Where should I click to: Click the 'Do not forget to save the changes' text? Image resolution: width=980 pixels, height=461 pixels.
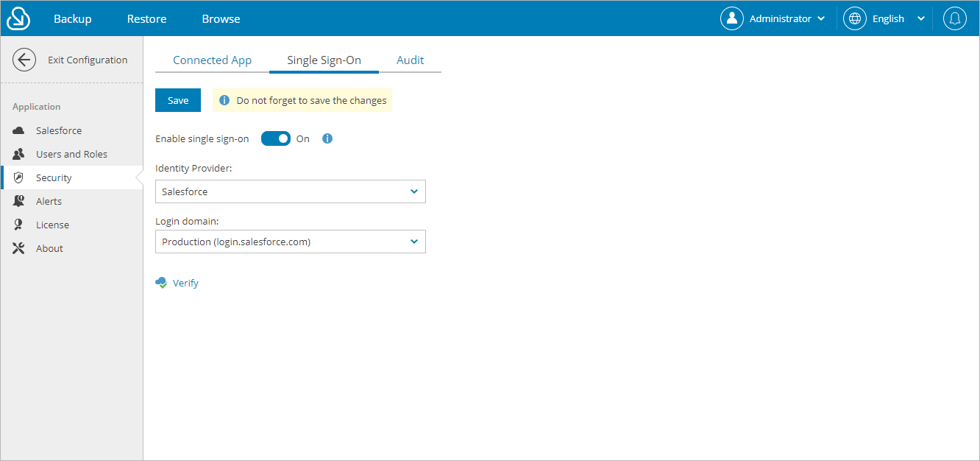click(x=311, y=100)
